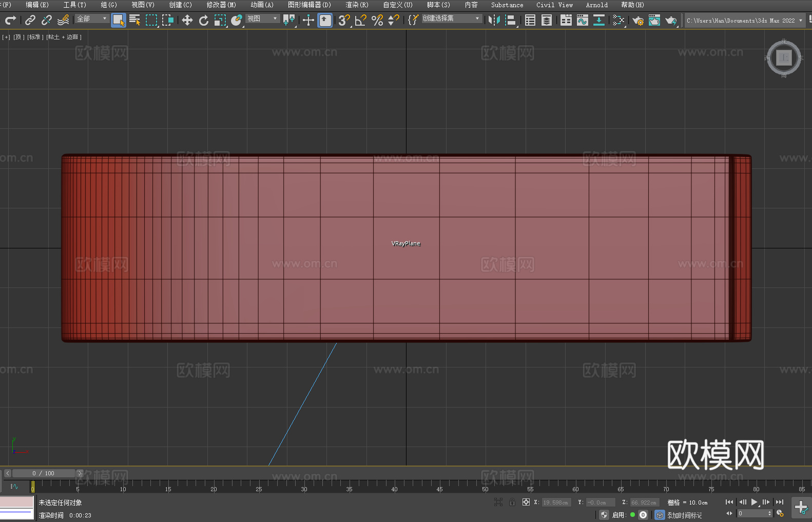This screenshot has height=522, width=812.
Task: Click the Redo arrow icon
Action: pos(10,20)
